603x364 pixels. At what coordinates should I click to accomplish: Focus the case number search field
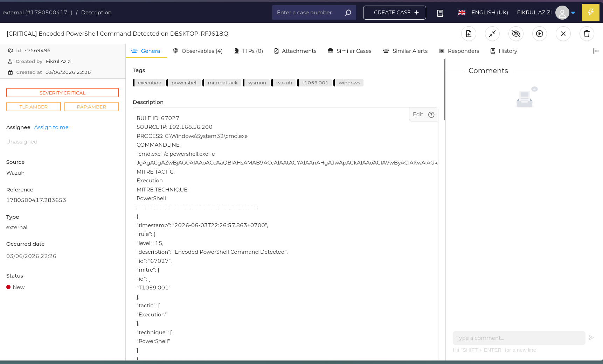click(307, 13)
